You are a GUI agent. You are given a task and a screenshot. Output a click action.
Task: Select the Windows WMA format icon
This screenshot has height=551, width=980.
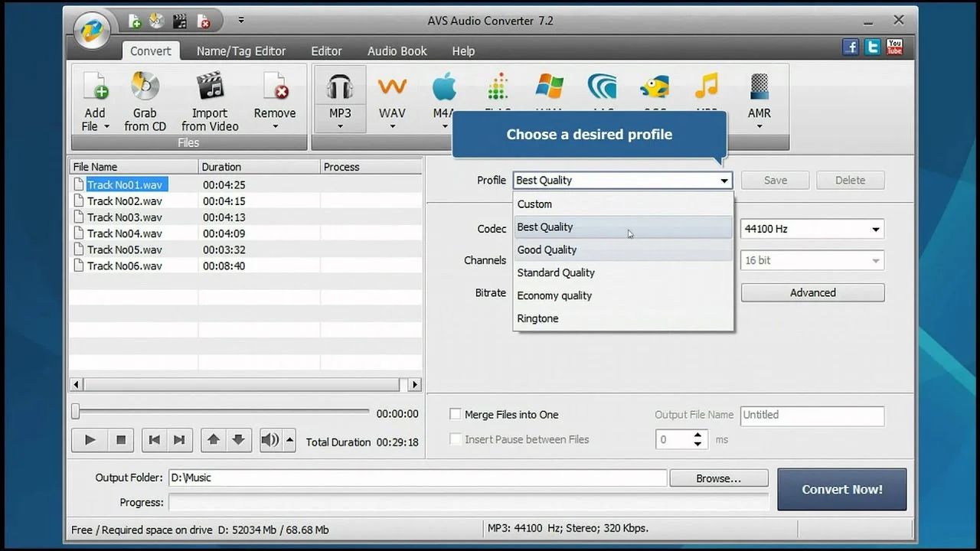pos(549,88)
